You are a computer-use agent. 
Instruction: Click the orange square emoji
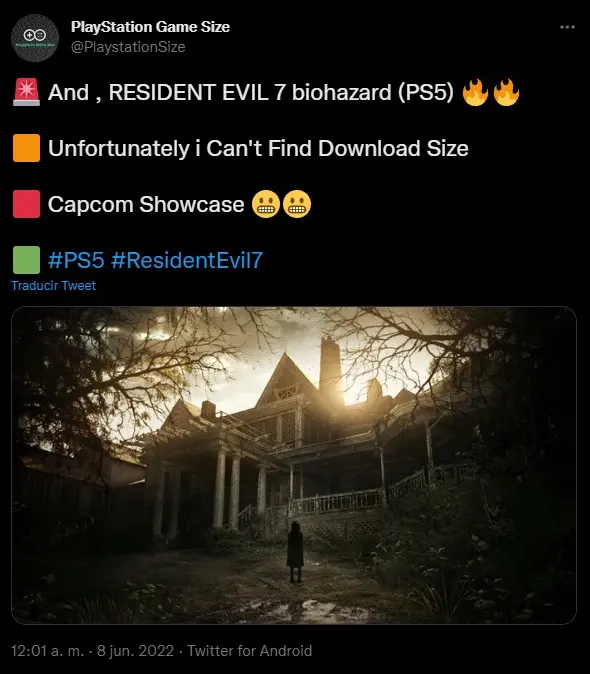26,148
